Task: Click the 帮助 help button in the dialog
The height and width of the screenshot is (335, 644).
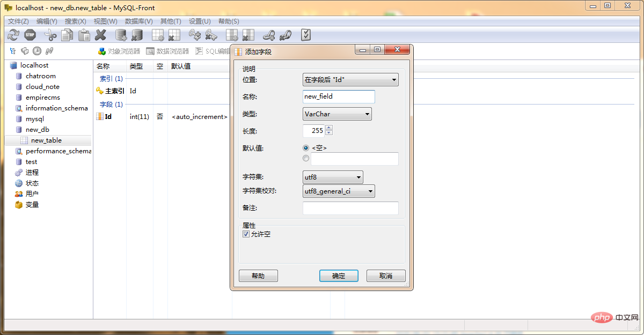Action: coord(258,276)
